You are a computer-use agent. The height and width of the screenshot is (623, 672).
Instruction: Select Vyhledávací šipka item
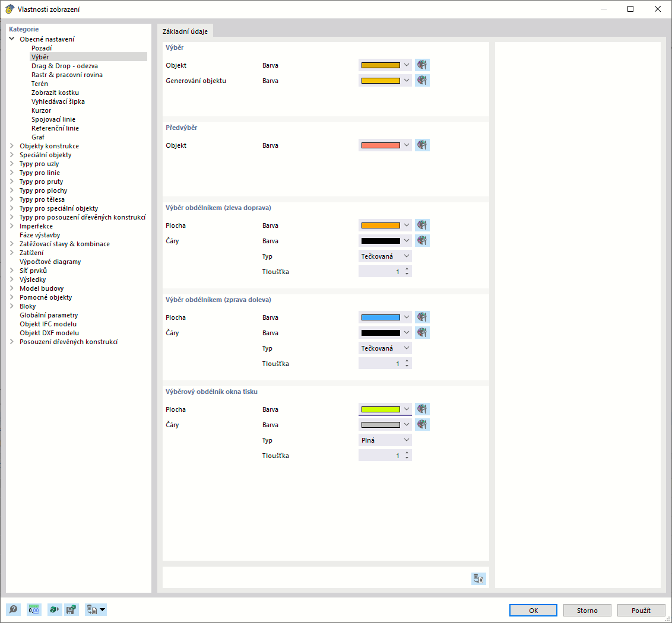click(58, 101)
